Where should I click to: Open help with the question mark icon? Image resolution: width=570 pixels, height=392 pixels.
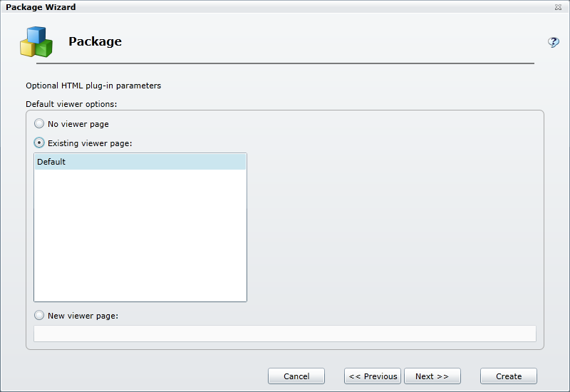point(553,42)
